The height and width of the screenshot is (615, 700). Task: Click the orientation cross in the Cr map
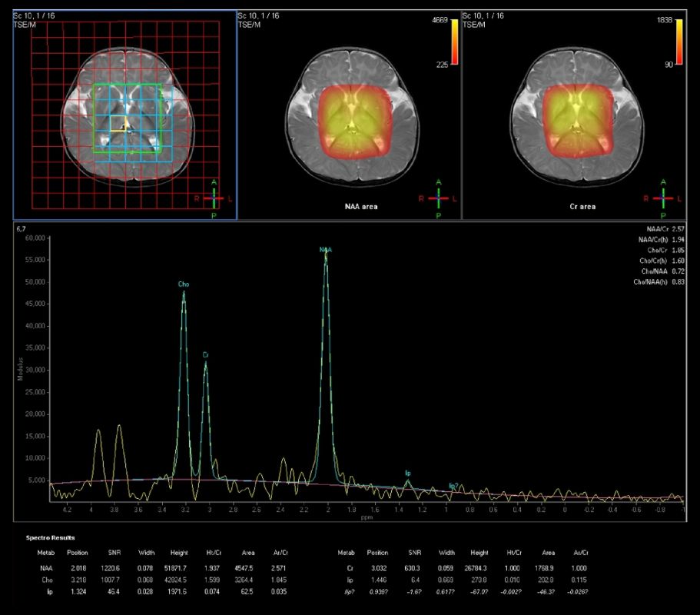663,198
